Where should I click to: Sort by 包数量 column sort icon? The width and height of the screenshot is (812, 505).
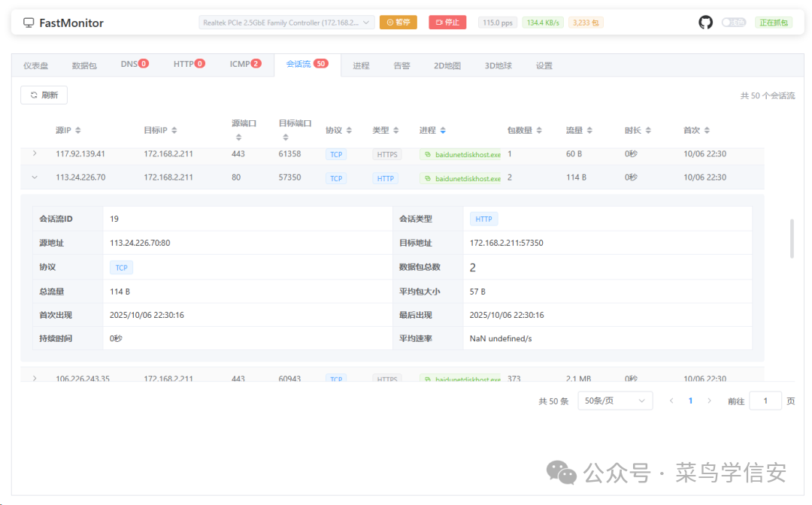(539, 131)
